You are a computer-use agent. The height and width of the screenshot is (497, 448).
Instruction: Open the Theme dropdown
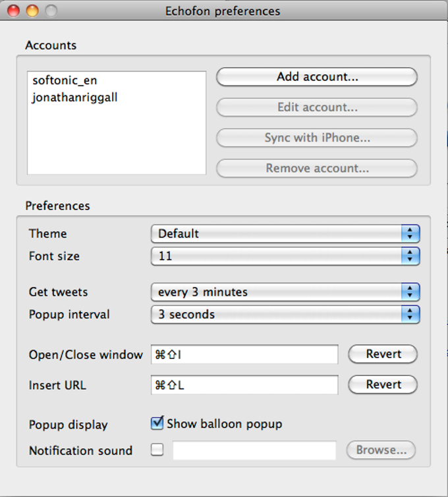(x=285, y=234)
